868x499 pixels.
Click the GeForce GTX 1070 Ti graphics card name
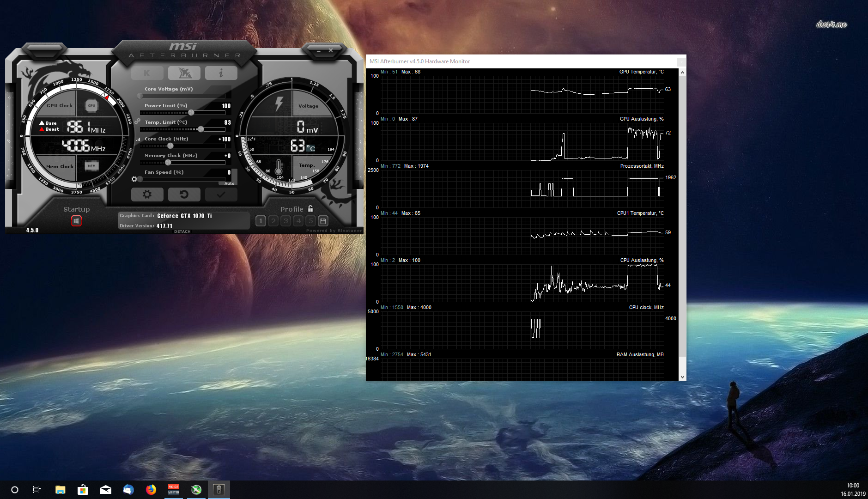coord(184,216)
